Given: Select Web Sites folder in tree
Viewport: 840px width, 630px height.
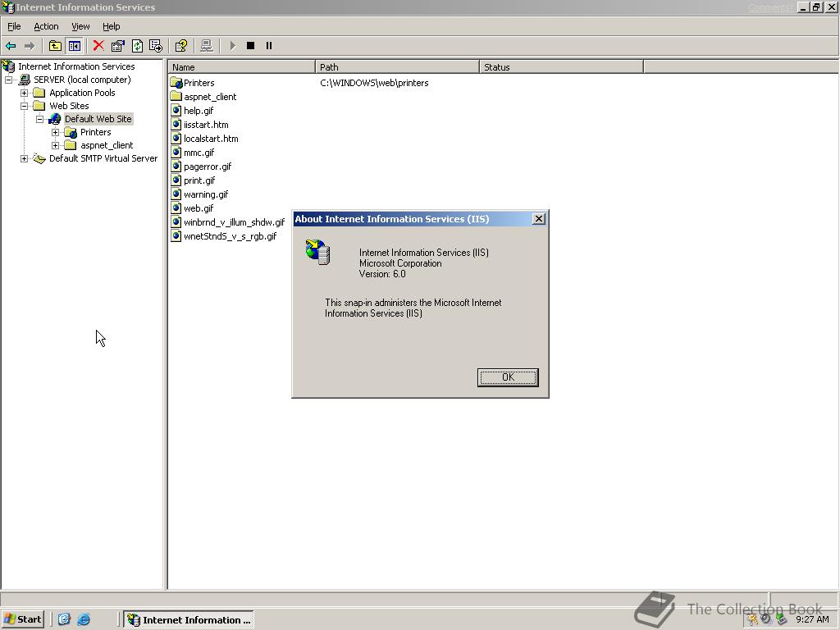Looking at the screenshot, I should 69,106.
